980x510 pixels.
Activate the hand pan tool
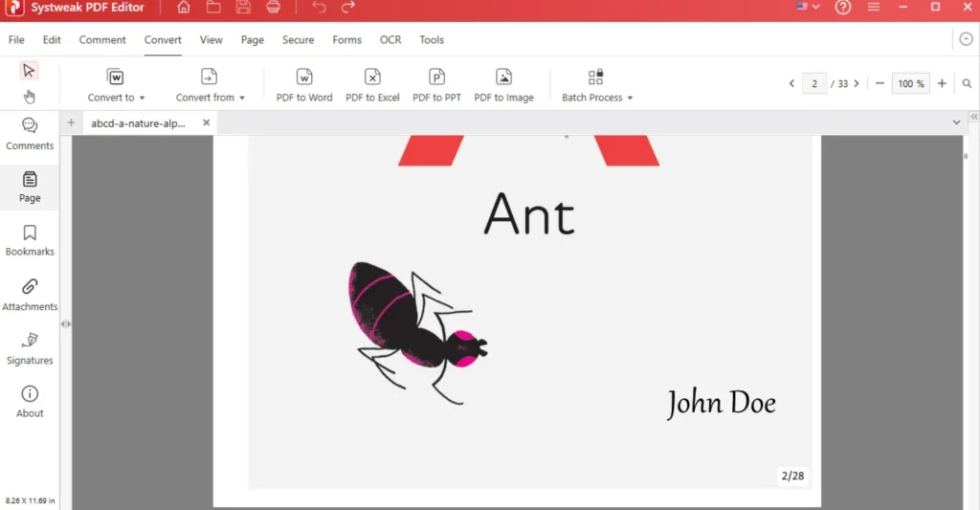click(29, 97)
